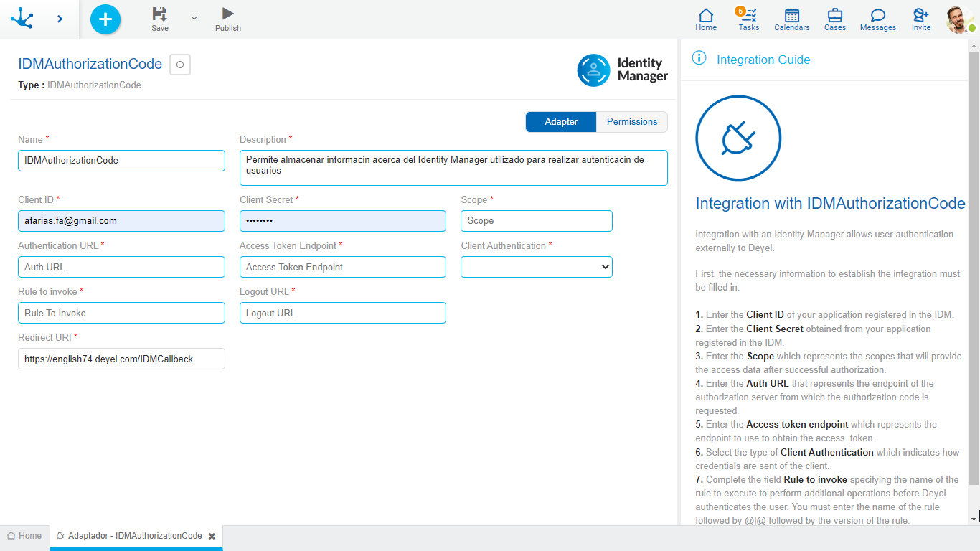Image resolution: width=980 pixels, height=551 pixels.
Task: Open the Client Authentication dropdown
Action: click(536, 267)
